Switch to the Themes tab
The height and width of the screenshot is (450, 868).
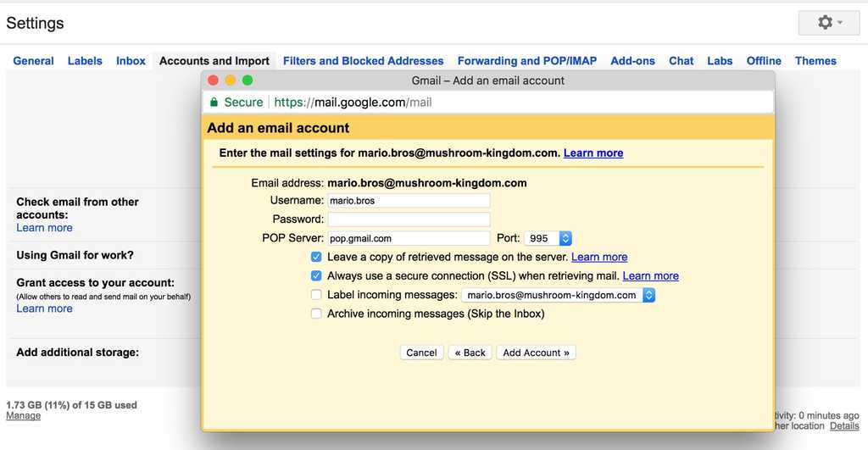click(815, 61)
